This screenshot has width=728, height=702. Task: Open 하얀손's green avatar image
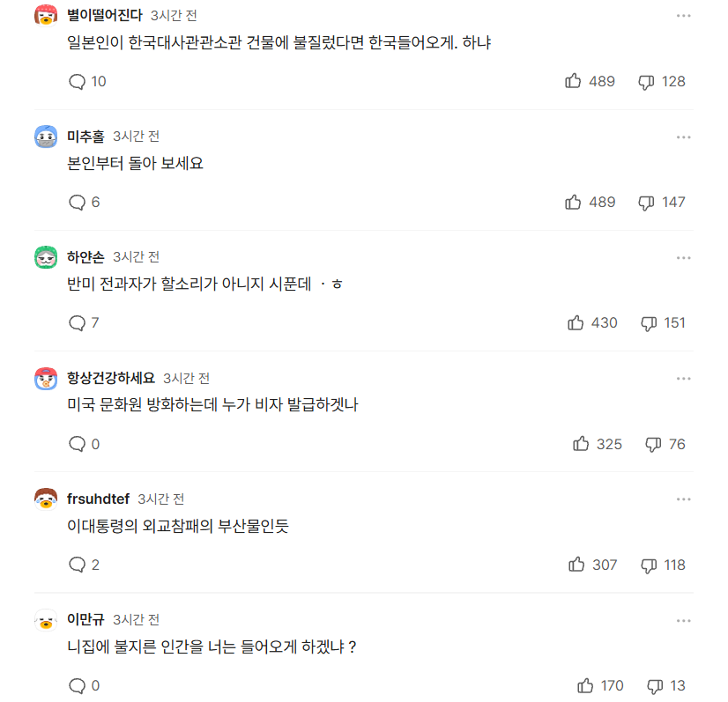click(x=46, y=257)
